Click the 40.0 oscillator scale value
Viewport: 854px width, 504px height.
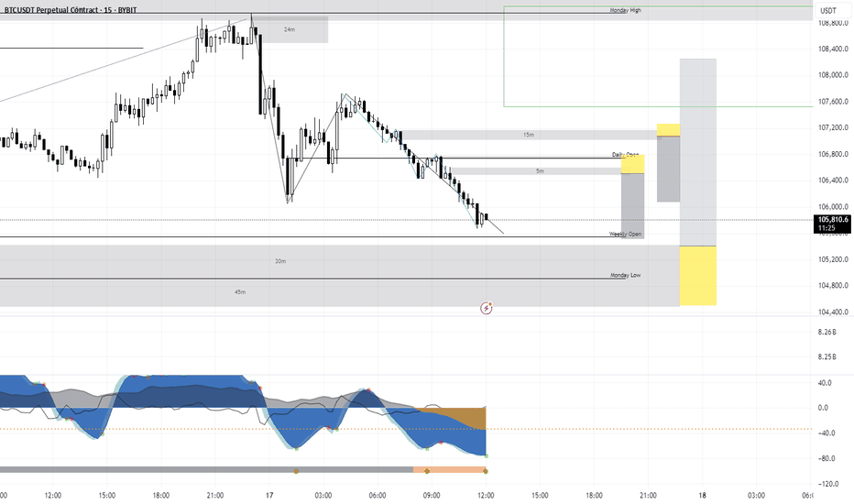[825, 383]
